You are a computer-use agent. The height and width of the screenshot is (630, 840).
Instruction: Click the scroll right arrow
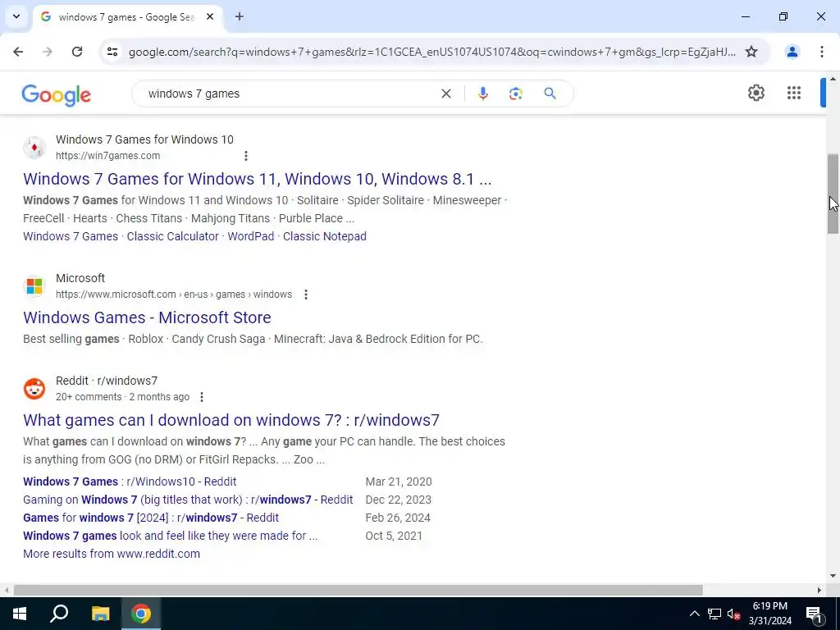point(819,590)
